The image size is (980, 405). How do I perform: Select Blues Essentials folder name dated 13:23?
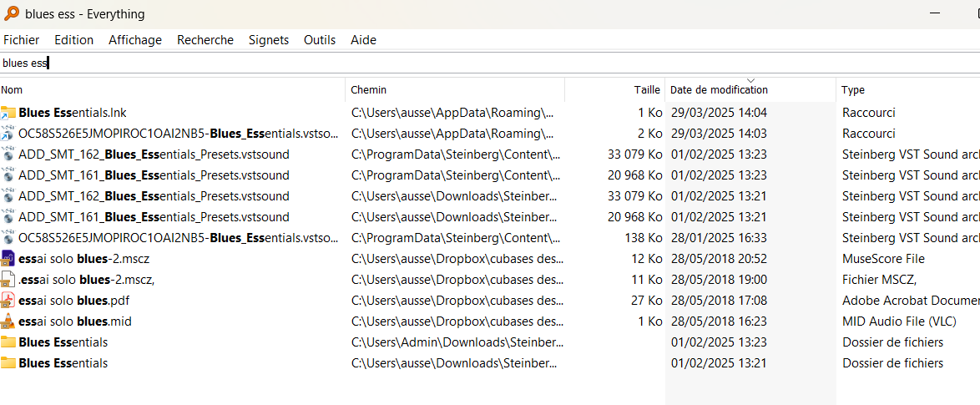63,342
